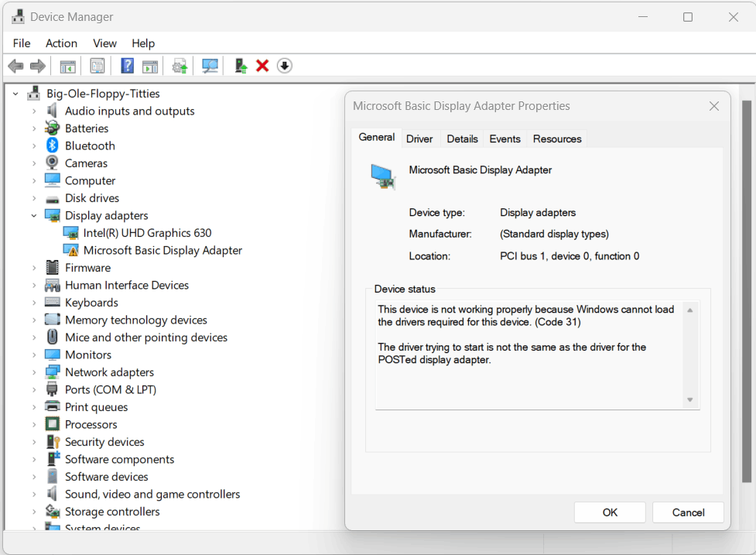This screenshot has height=555, width=756.
Task: Open the Help menu
Action: [143, 43]
